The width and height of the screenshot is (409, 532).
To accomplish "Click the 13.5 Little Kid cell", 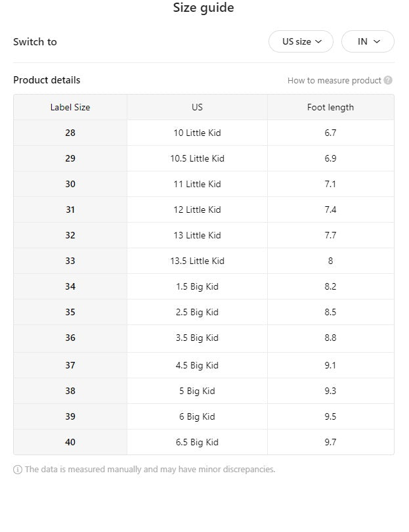I will [x=197, y=261].
